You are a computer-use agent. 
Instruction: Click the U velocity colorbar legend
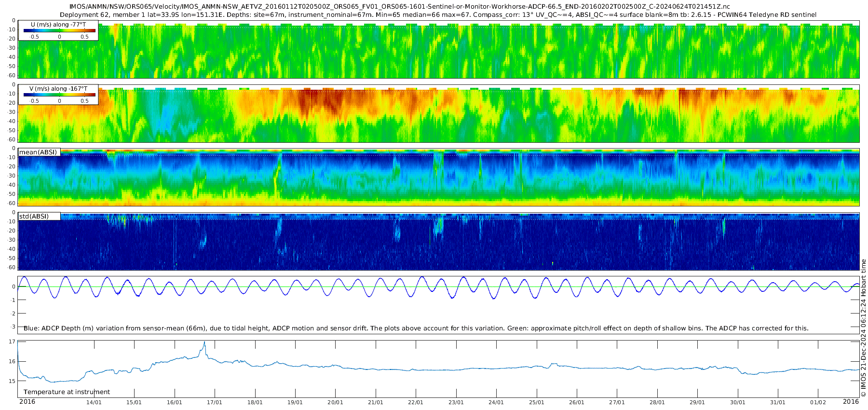click(59, 31)
